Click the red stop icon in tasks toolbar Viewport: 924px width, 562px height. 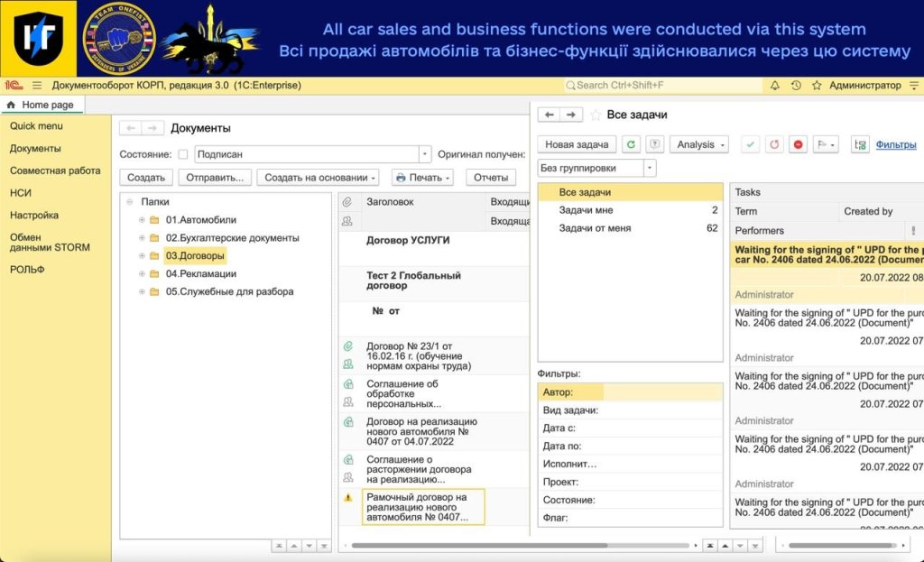798,144
